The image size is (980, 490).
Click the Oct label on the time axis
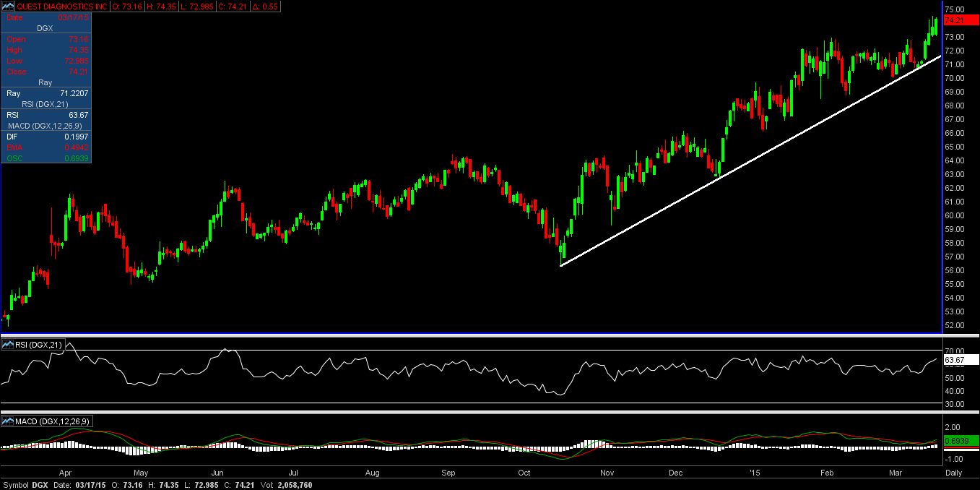pos(525,473)
